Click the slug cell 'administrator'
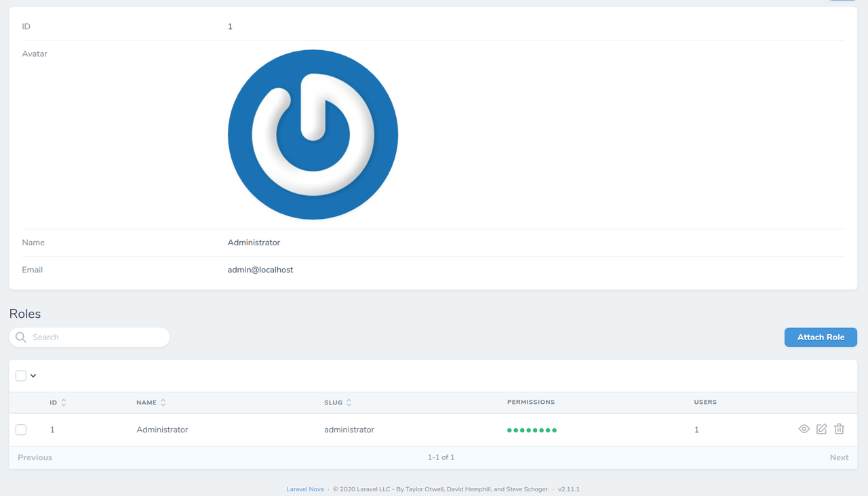 click(x=349, y=430)
